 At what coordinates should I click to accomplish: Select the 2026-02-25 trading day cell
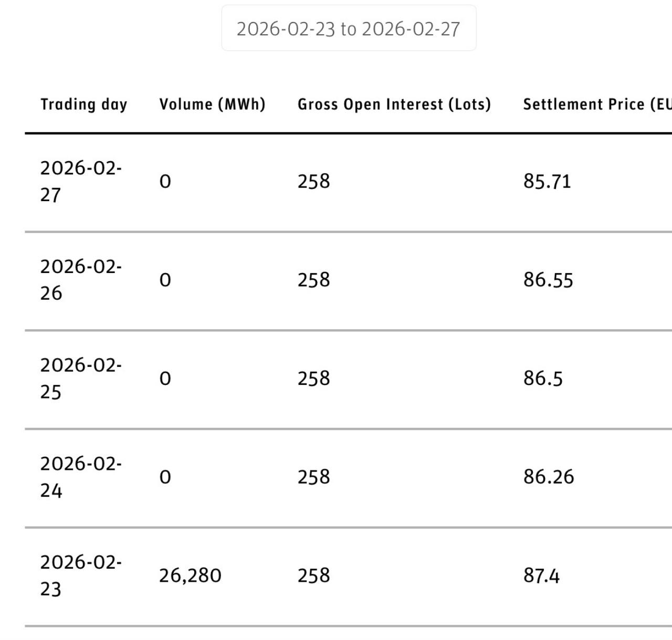(81, 379)
